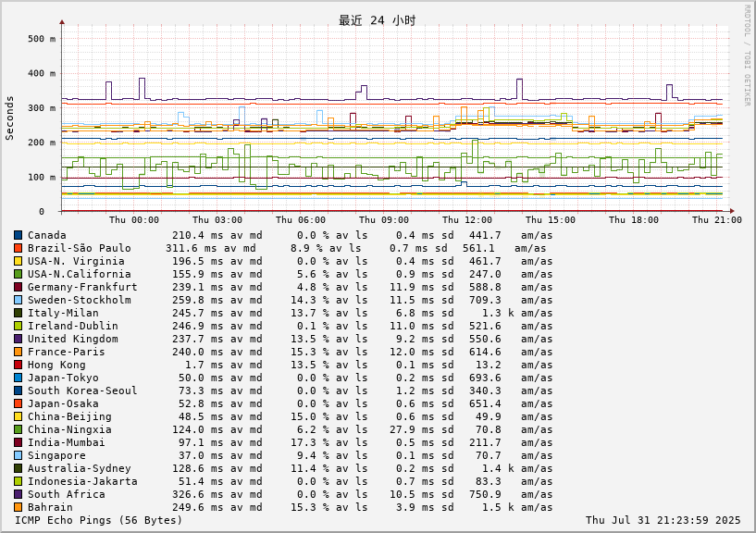
Task: Select the "200 m" y-axis label
Action: [42, 143]
